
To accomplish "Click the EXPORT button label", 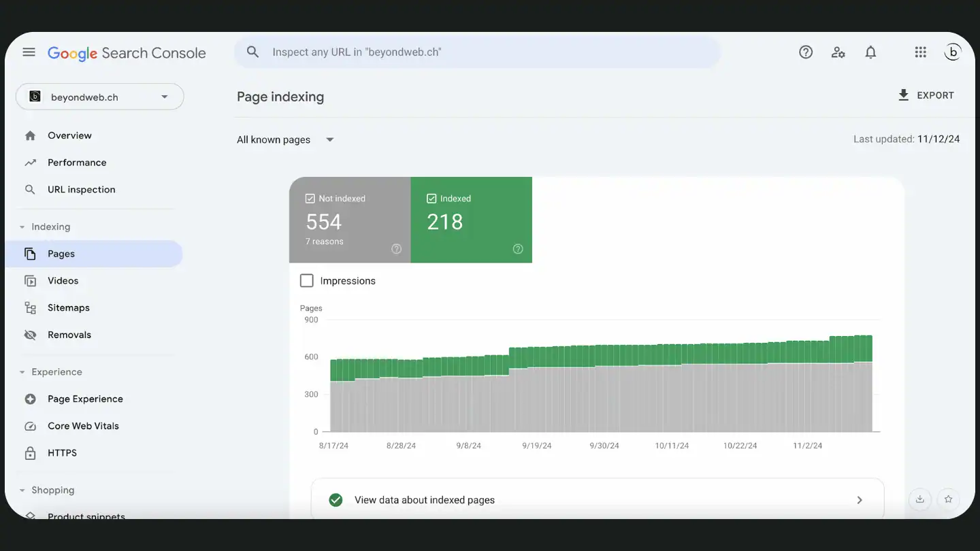I will click(x=935, y=95).
